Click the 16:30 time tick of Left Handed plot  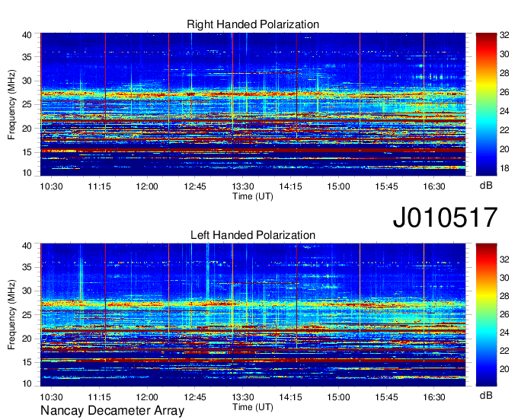pos(434,397)
